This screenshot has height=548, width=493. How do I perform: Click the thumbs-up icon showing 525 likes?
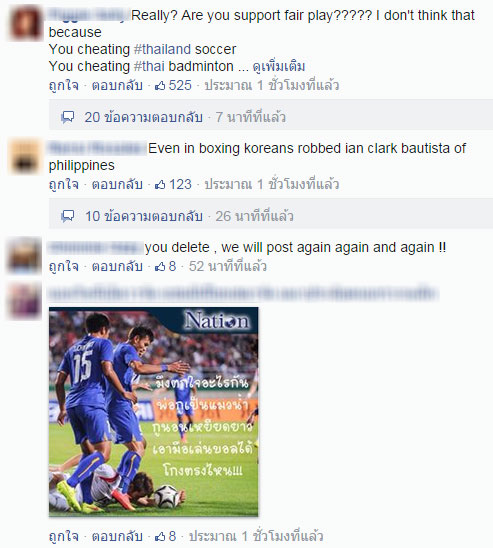pos(160,86)
